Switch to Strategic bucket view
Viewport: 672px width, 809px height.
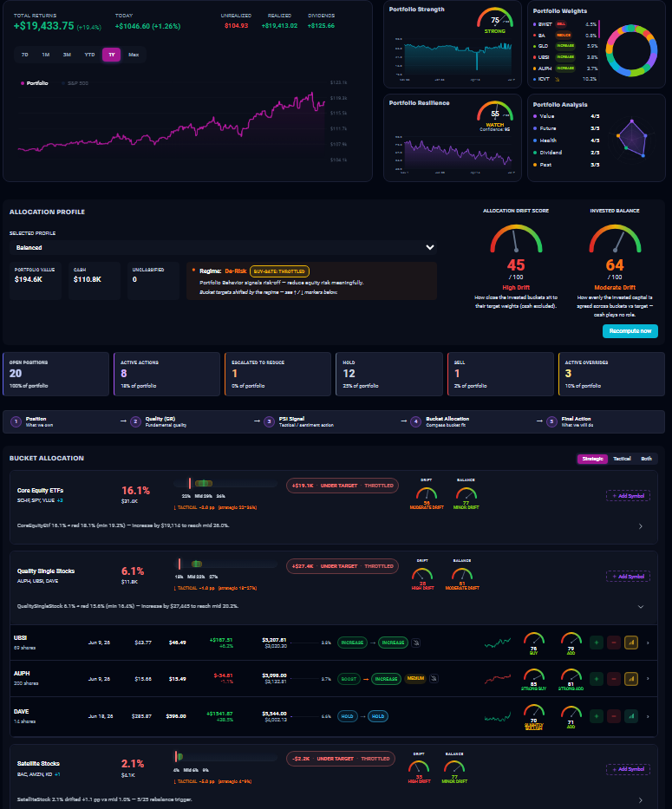click(x=592, y=459)
